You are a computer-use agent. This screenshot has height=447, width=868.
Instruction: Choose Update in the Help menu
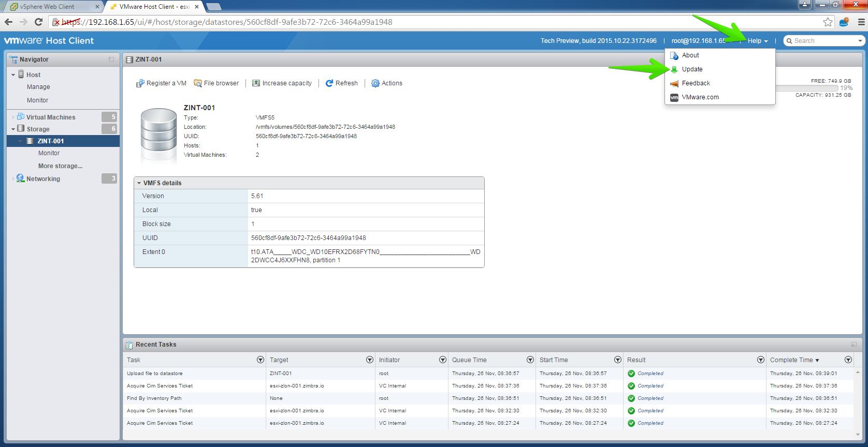[x=720, y=69]
